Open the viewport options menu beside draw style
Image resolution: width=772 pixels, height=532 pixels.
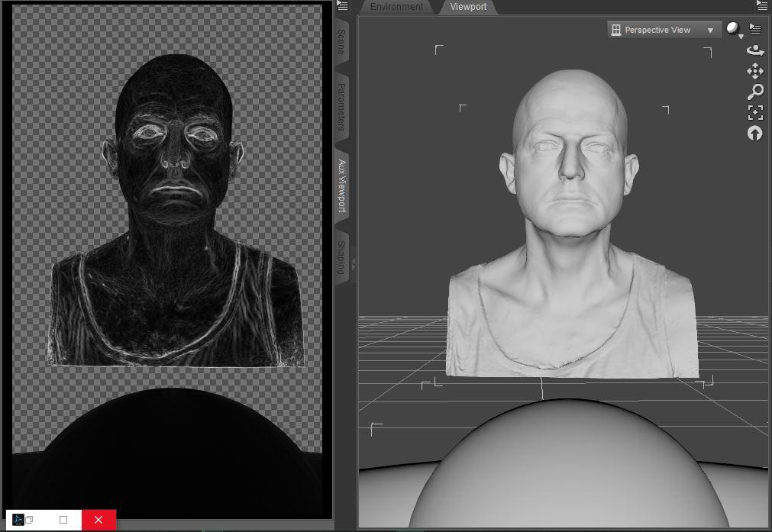tap(754, 28)
